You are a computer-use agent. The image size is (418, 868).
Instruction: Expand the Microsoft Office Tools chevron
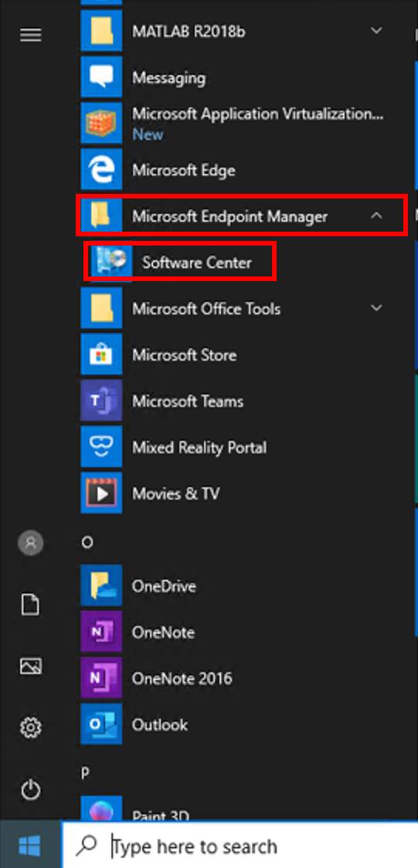click(x=376, y=307)
